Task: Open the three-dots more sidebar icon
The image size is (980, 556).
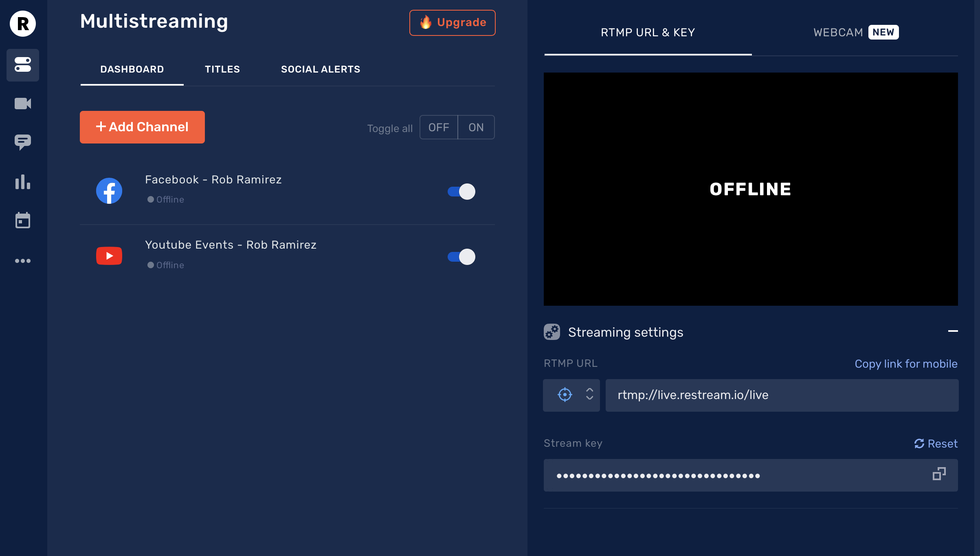Action: click(23, 261)
